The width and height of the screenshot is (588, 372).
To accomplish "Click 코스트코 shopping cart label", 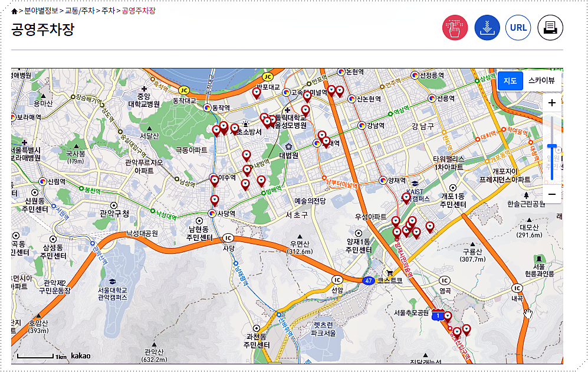I will pos(390,280).
